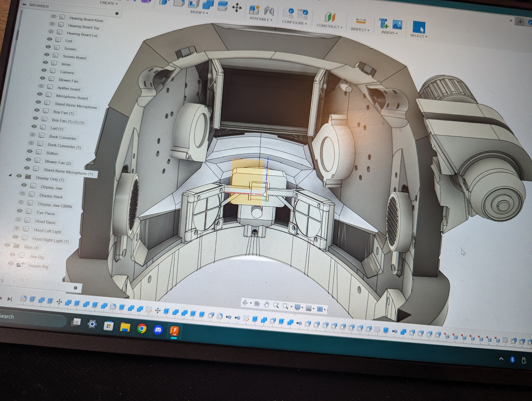Collapse the Display Only (7) folder
This screenshot has width=532, height=401.
(10, 175)
